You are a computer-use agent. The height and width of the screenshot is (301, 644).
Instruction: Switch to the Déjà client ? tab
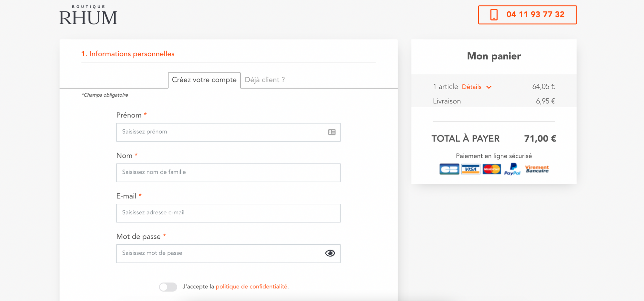coord(265,80)
